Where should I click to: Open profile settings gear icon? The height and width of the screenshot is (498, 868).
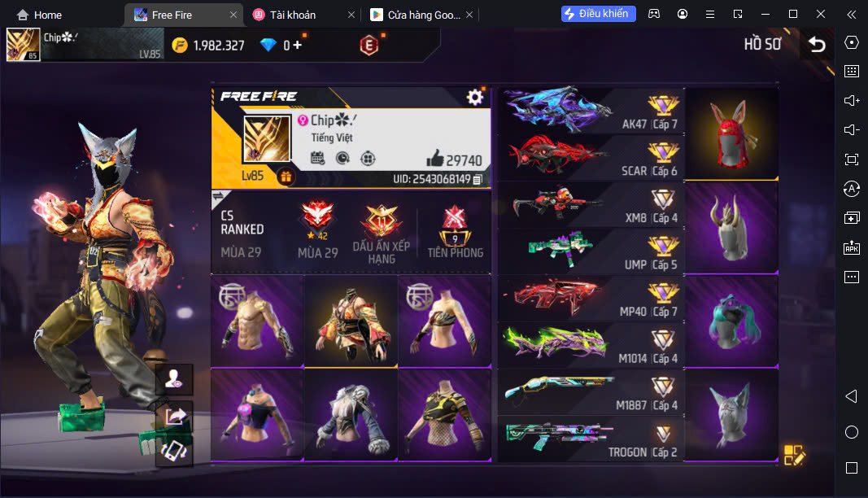(x=474, y=98)
